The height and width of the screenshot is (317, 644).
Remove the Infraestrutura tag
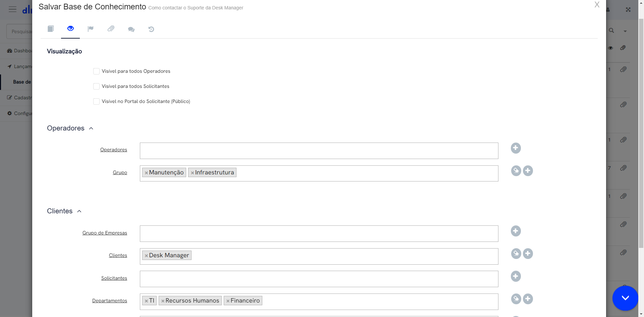(193, 173)
